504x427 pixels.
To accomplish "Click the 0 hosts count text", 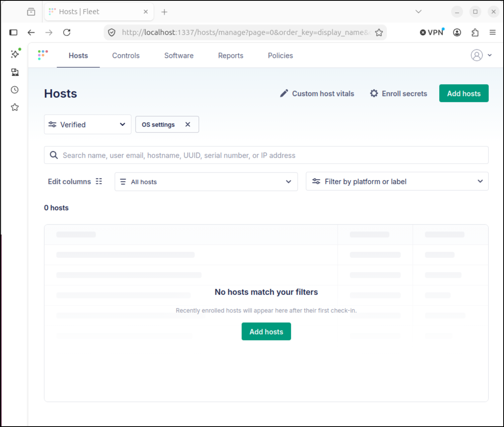I will [x=56, y=208].
